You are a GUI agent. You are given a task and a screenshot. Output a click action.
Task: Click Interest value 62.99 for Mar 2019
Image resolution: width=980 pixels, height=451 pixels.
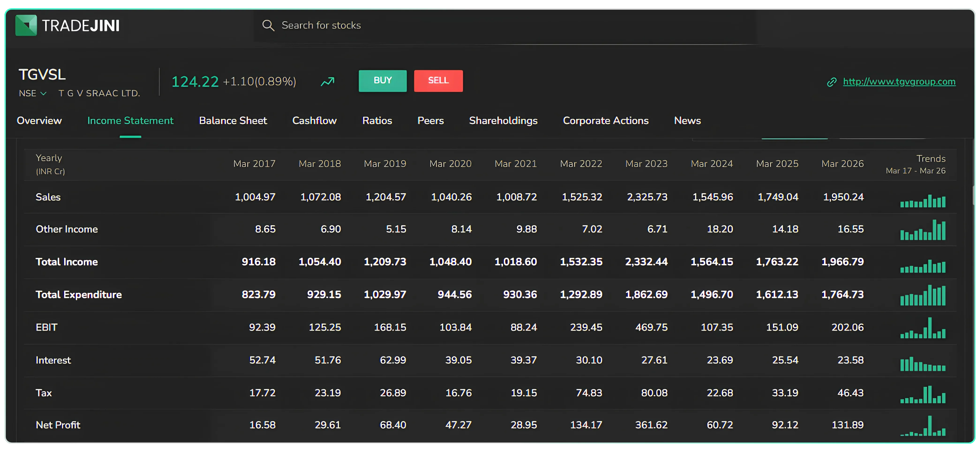(393, 360)
